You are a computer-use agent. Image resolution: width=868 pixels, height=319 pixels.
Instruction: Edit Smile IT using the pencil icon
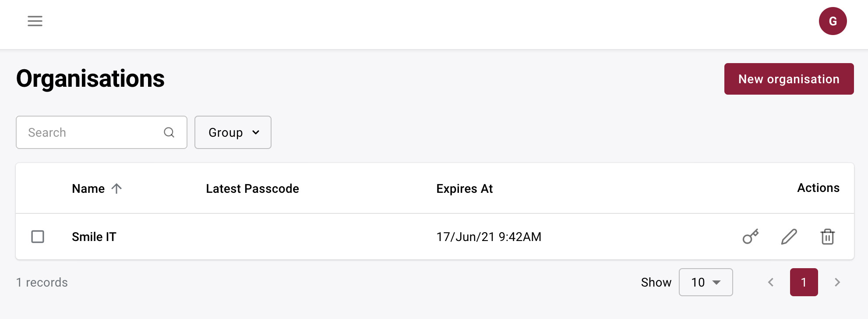pyautogui.click(x=789, y=237)
